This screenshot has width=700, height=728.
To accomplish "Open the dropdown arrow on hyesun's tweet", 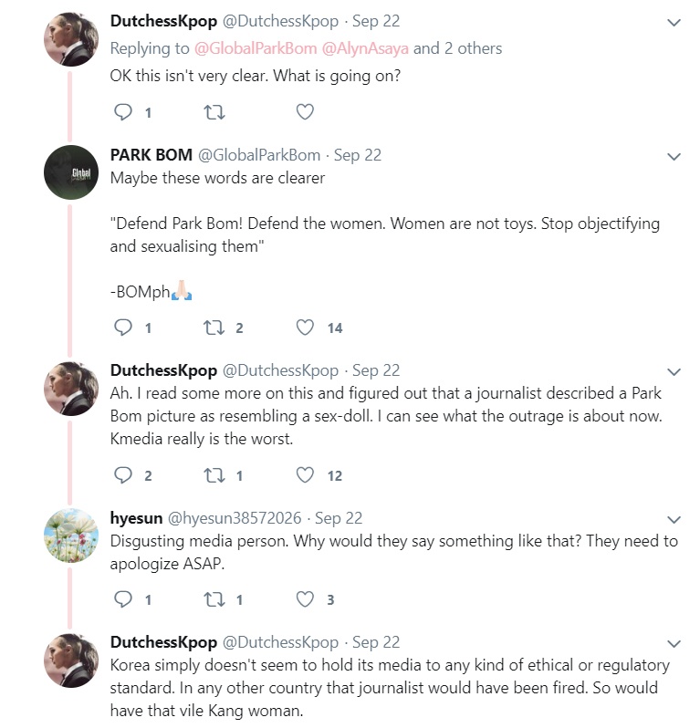I will (x=674, y=519).
